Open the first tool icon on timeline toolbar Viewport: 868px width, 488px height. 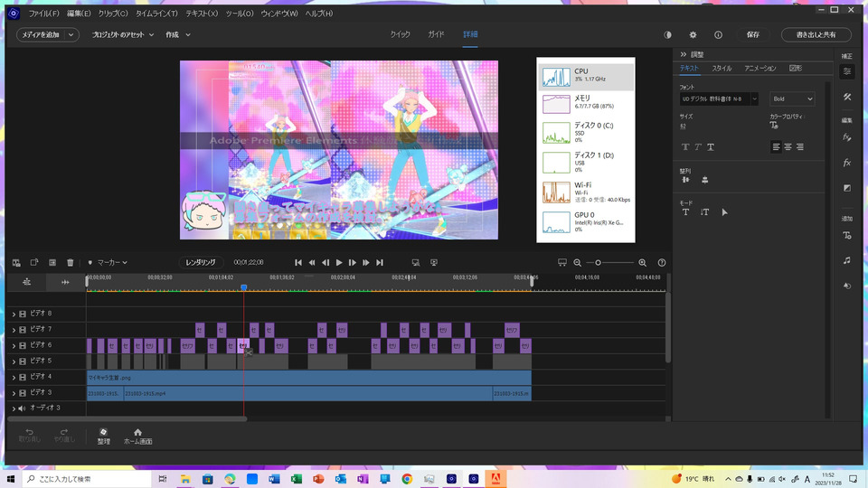click(16, 262)
